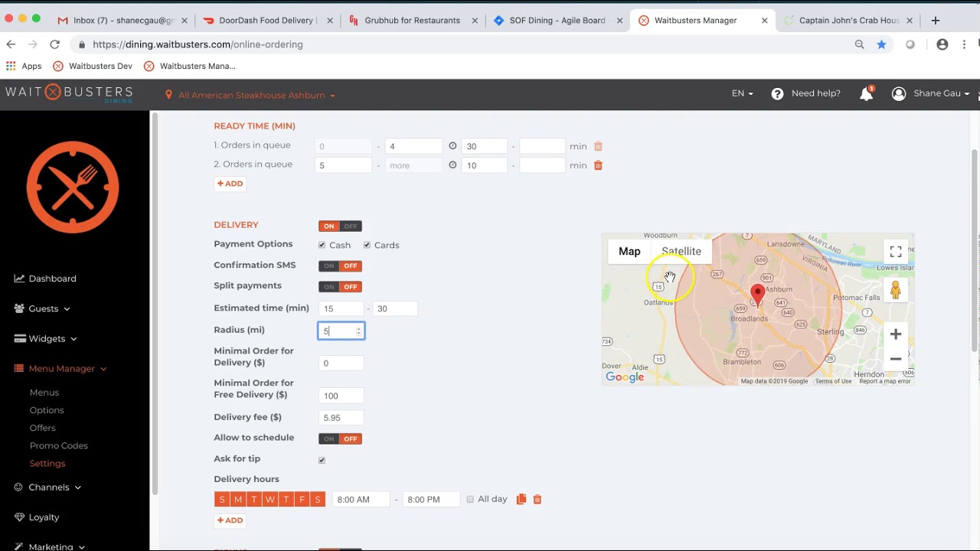Open the Dashboard sidebar item
Viewport: 980px width, 551px height.
click(x=45, y=279)
